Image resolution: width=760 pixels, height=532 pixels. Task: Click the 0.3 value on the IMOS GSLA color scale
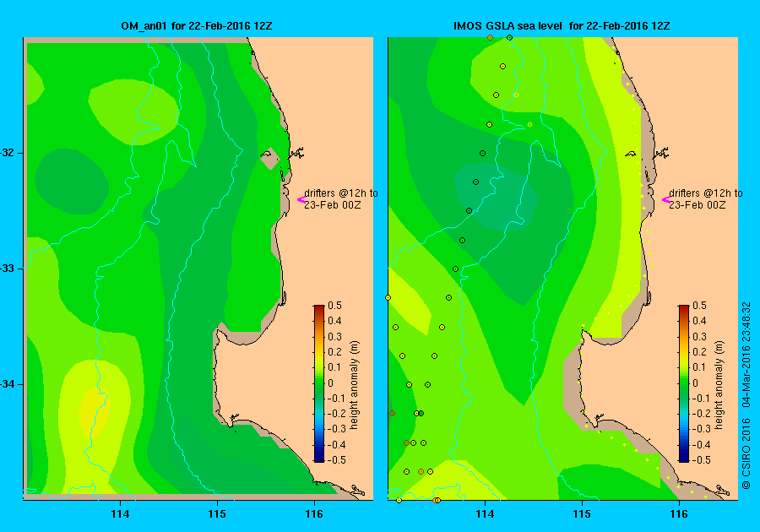coord(699,336)
